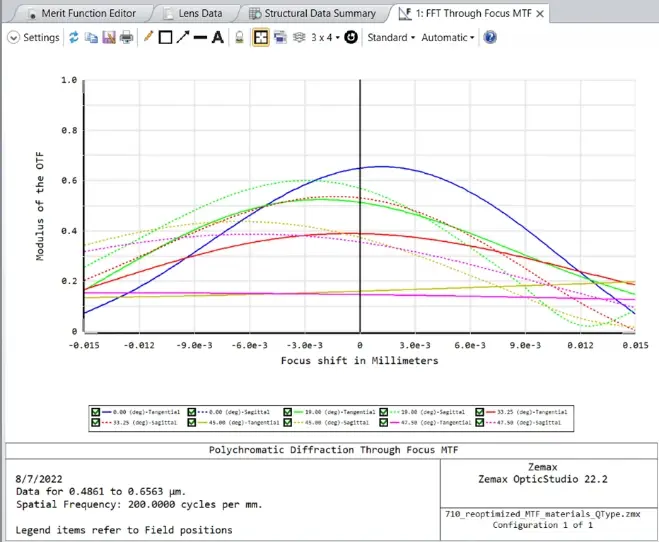
Task: Click the Copy window icon
Action: [91, 37]
